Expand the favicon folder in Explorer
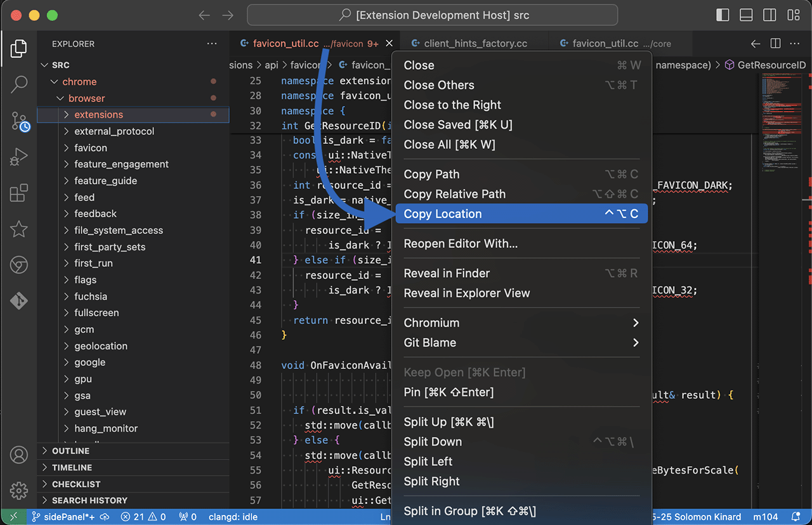 click(91, 148)
